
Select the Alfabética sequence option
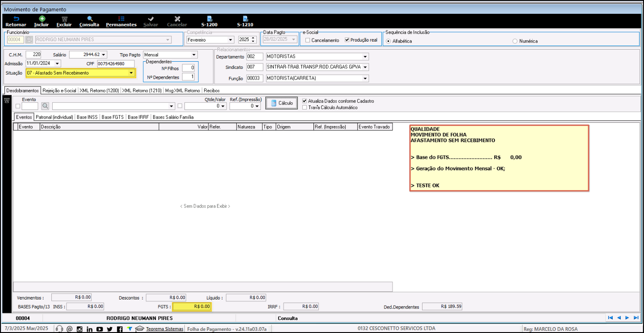pyautogui.click(x=388, y=41)
